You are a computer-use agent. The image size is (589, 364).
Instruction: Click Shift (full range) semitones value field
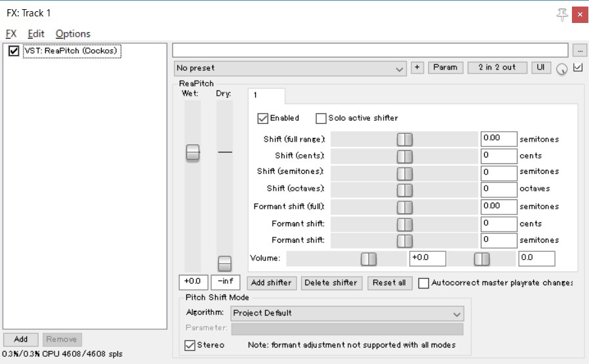tap(499, 138)
